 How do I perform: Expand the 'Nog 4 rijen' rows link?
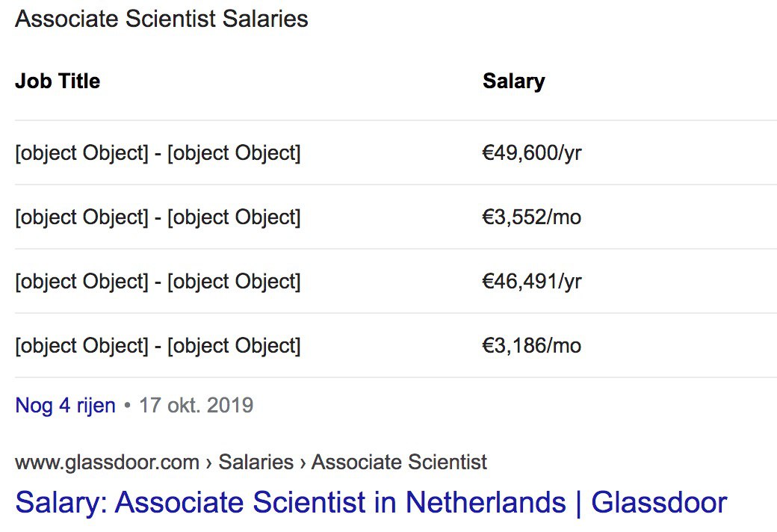66,406
